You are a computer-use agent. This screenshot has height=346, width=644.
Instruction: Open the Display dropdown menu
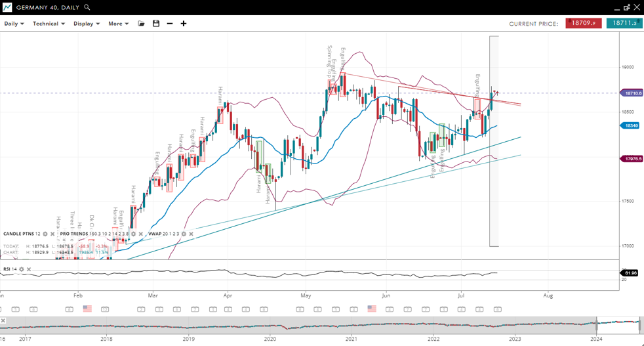tap(87, 24)
